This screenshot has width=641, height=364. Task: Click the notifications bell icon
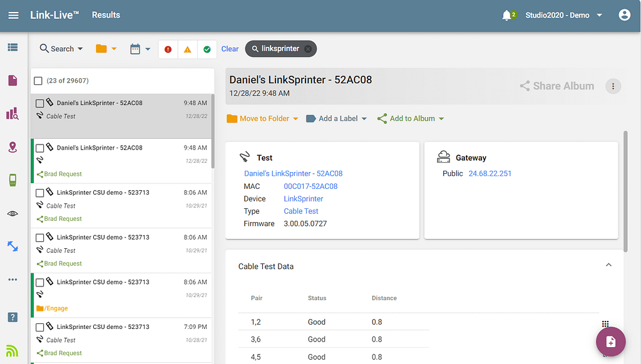506,15
